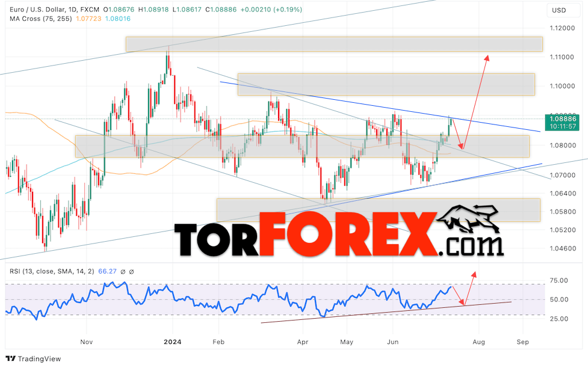Click the RSI 75.00 axis label
588x368 pixels.
(x=559, y=280)
